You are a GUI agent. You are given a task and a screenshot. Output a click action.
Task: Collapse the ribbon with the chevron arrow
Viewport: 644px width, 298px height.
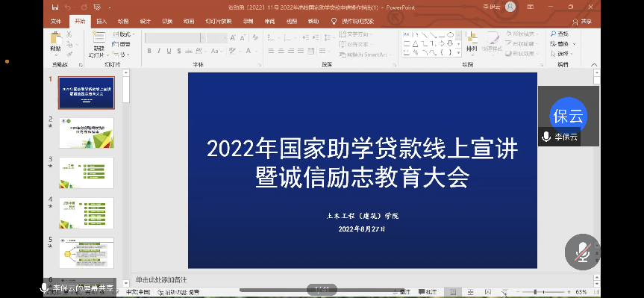(593, 65)
